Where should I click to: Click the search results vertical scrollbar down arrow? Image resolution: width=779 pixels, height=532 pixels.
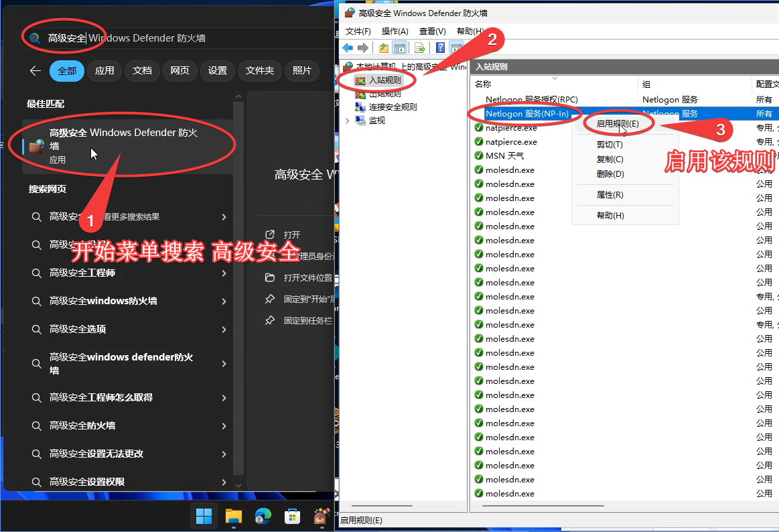(238, 485)
